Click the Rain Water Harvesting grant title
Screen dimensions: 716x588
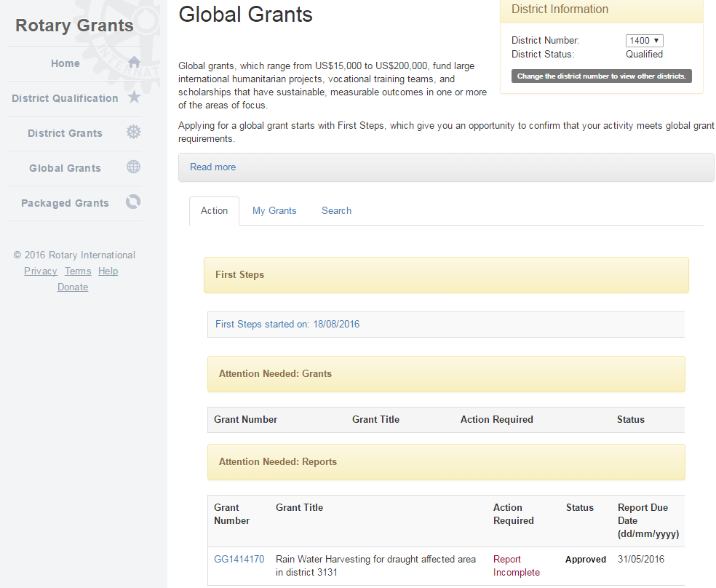click(375, 566)
